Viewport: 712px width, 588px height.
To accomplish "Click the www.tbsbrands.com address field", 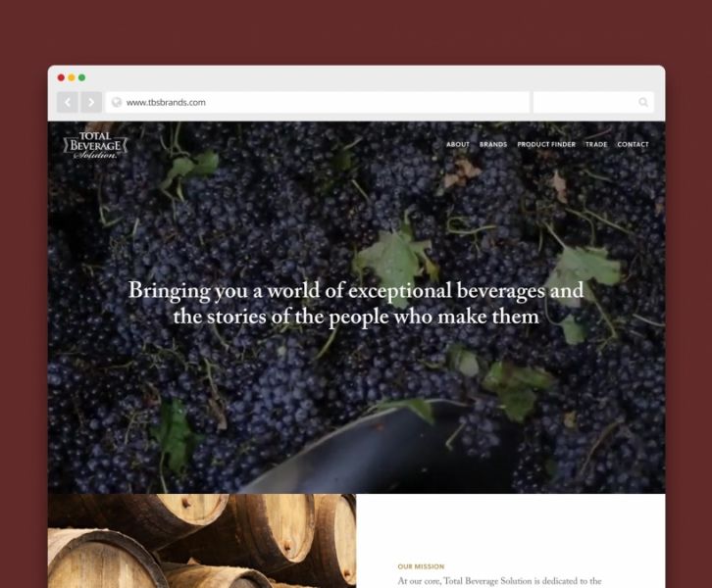I will pos(318,102).
